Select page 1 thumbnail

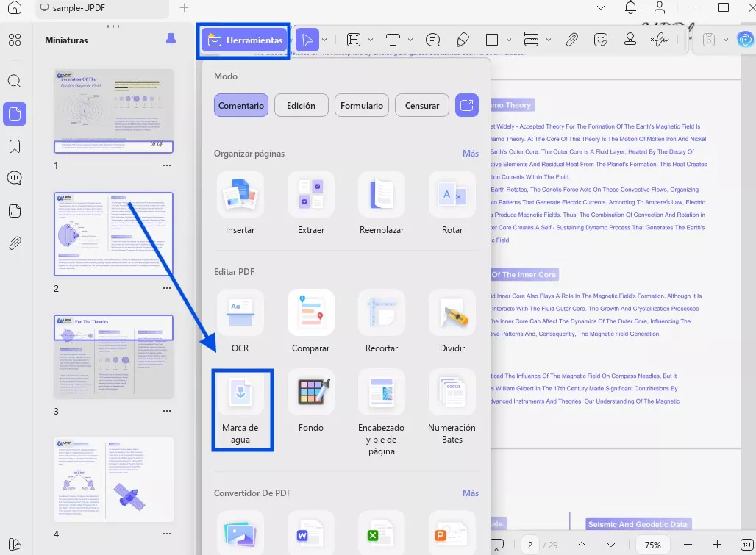pyautogui.click(x=113, y=111)
